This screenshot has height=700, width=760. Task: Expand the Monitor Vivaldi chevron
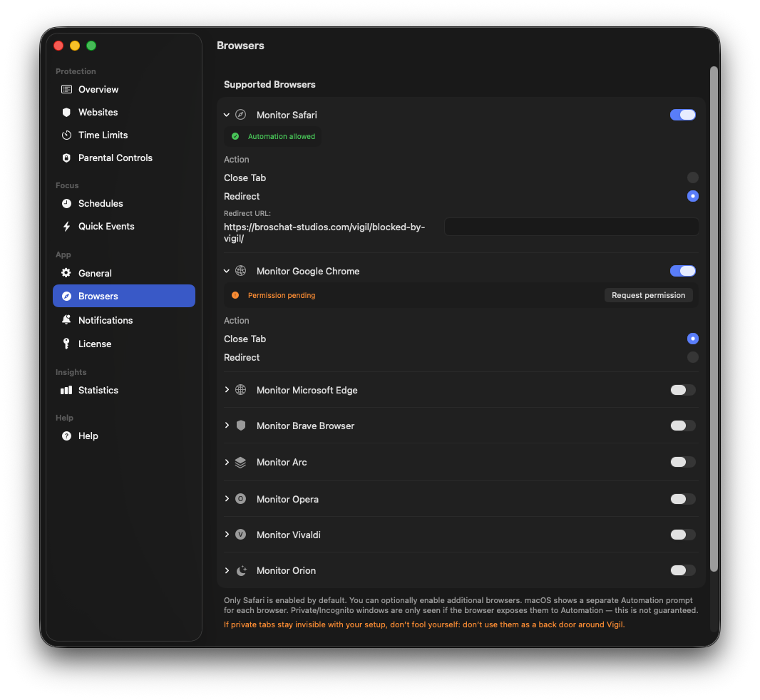coord(226,534)
